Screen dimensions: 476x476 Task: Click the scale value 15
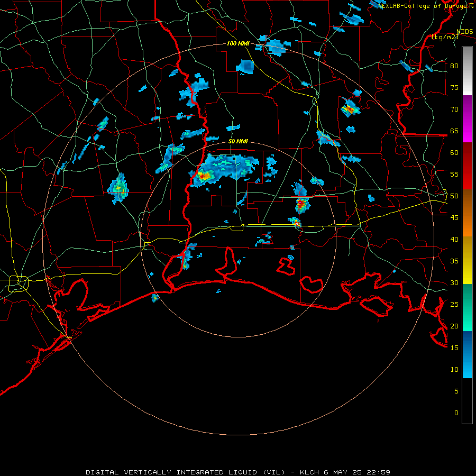pyautogui.click(x=454, y=348)
